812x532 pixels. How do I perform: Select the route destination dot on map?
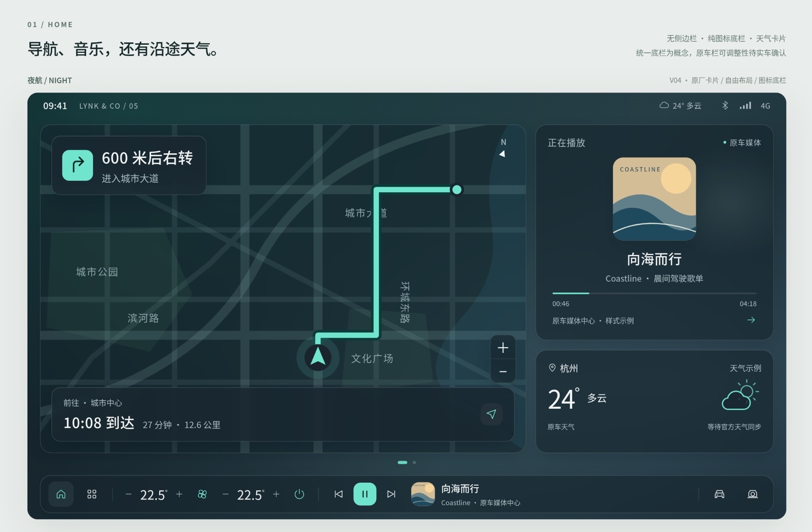457,190
